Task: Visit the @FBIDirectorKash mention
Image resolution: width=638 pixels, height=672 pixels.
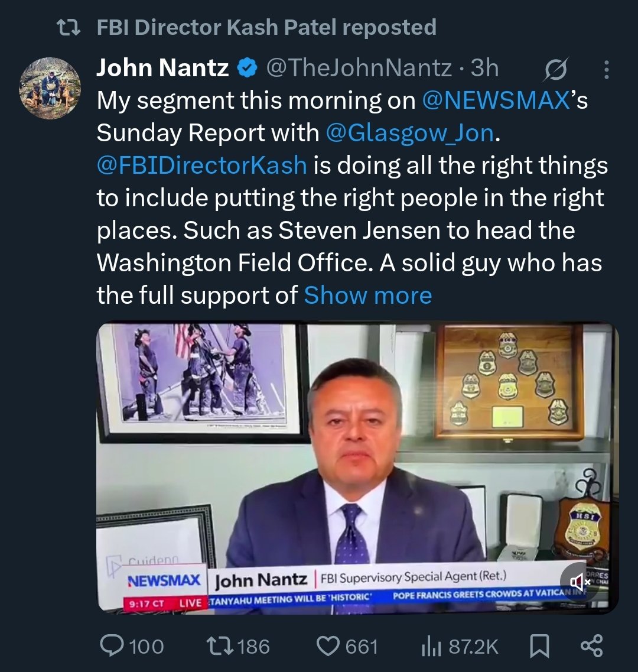Action: (x=199, y=165)
